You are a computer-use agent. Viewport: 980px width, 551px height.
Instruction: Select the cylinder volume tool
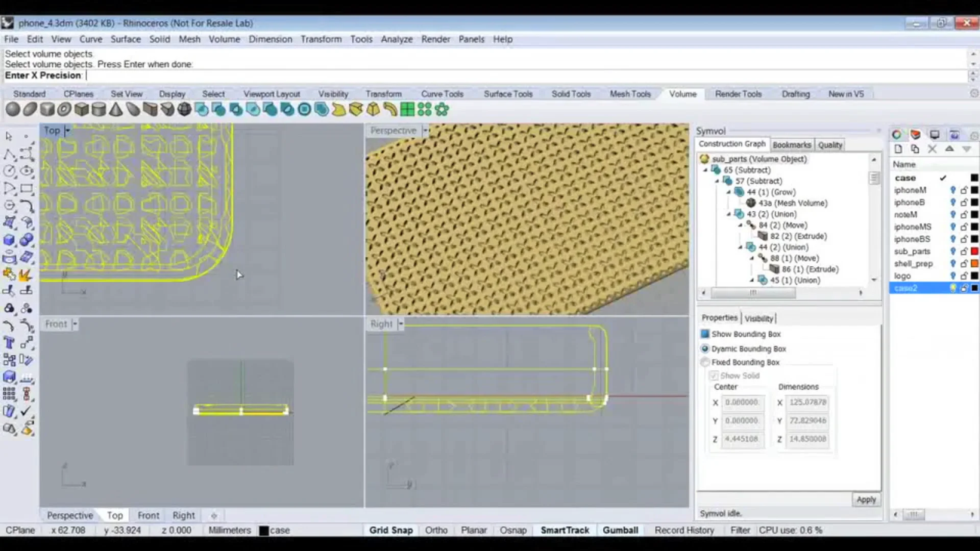click(99, 109)
